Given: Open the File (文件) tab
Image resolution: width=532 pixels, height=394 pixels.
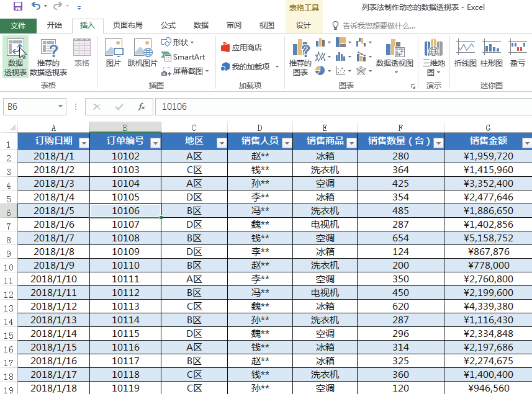Looking at the screenshot, I should coord(18,26).
